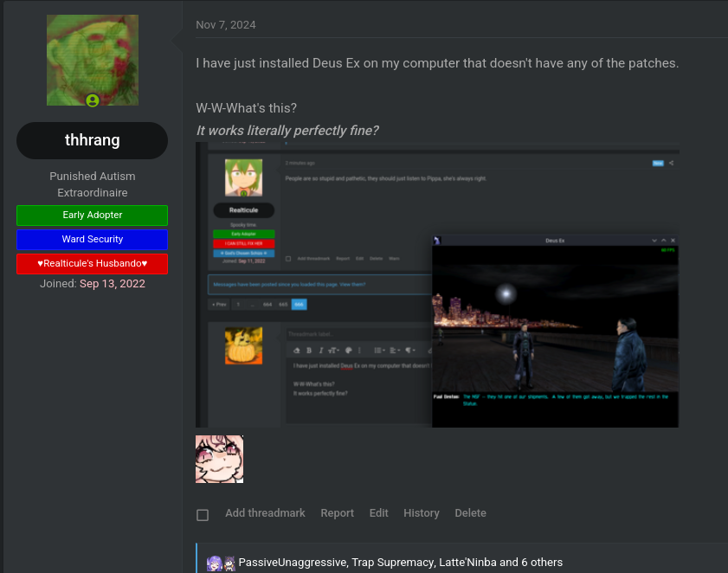Click the join date Sep 13, 2022
This screenshot has height=573, width=728.
tap(113, 284)
